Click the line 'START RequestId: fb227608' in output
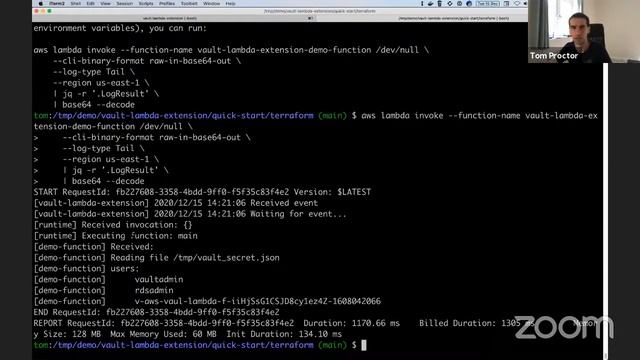640x360 pixels. point(202,192)
